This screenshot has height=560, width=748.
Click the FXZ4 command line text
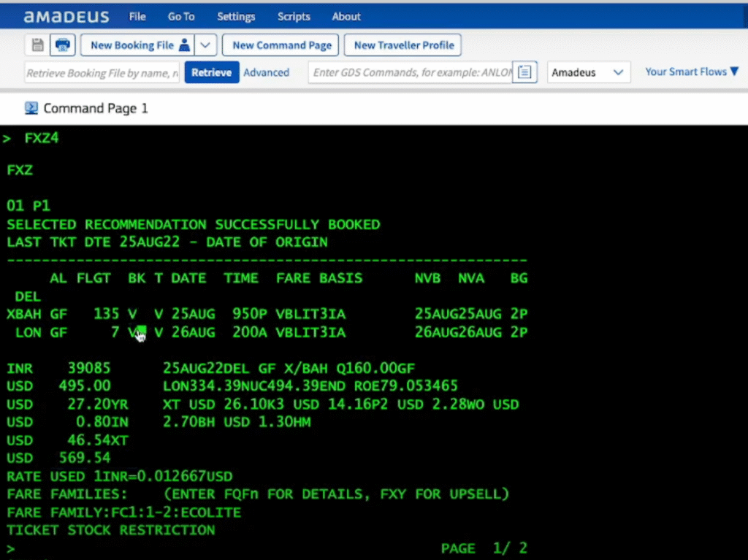tap(42, 138)
